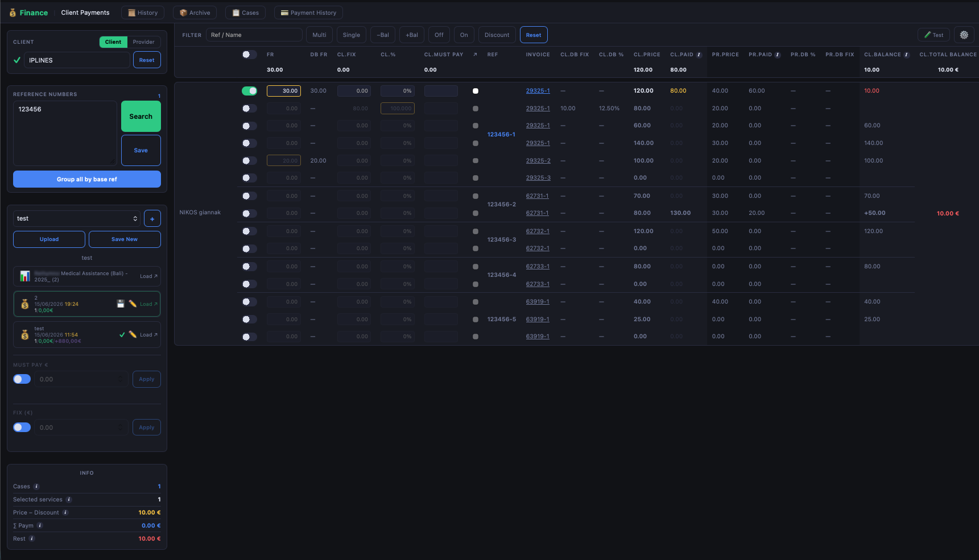Click Group all by base ref
979x560 pixels.
87,179
